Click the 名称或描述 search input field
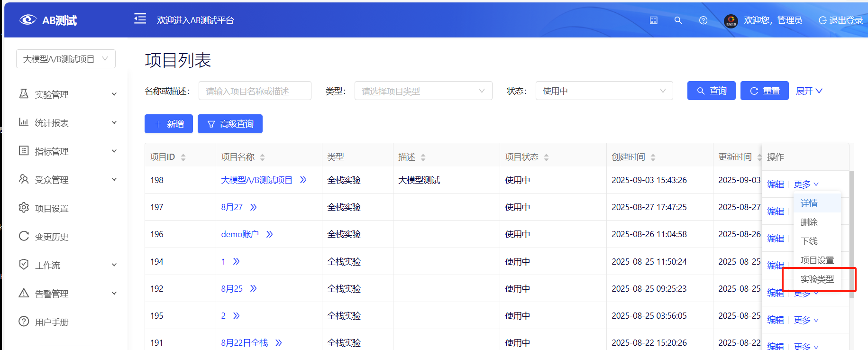 tap(255, 91)
